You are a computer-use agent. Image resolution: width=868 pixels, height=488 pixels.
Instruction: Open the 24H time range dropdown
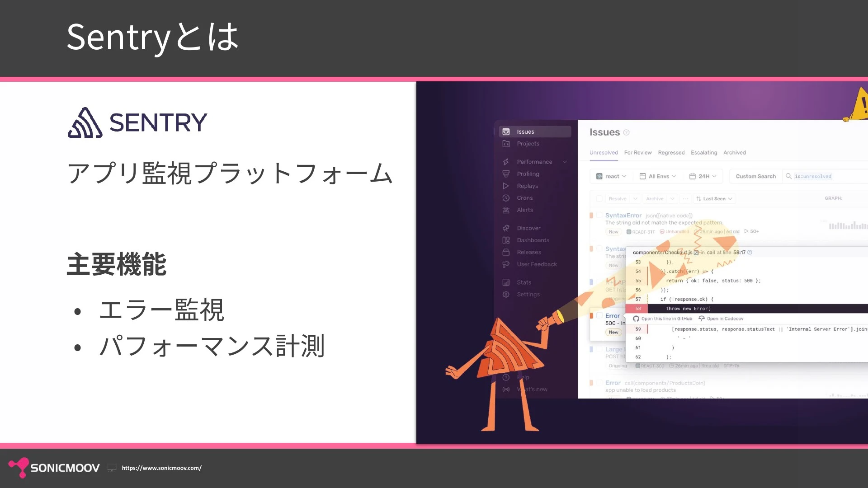[703, 176]
